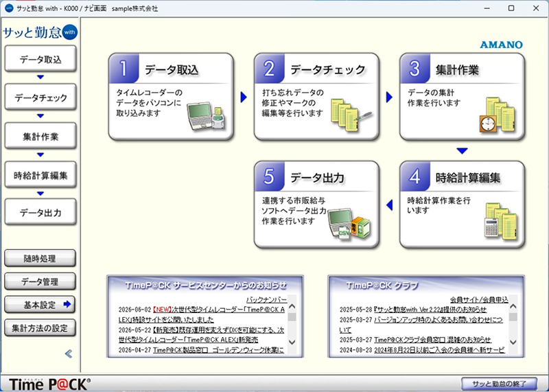Select the step 2 データチェック card title

(328, 70)
